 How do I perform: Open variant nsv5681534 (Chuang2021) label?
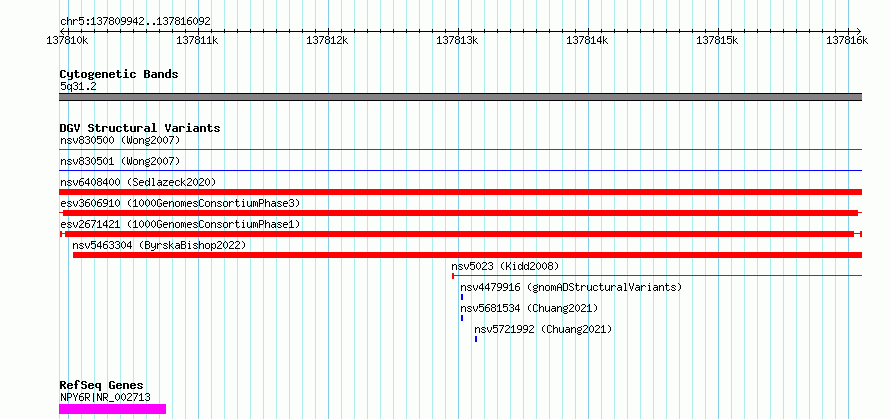[529, 308]
